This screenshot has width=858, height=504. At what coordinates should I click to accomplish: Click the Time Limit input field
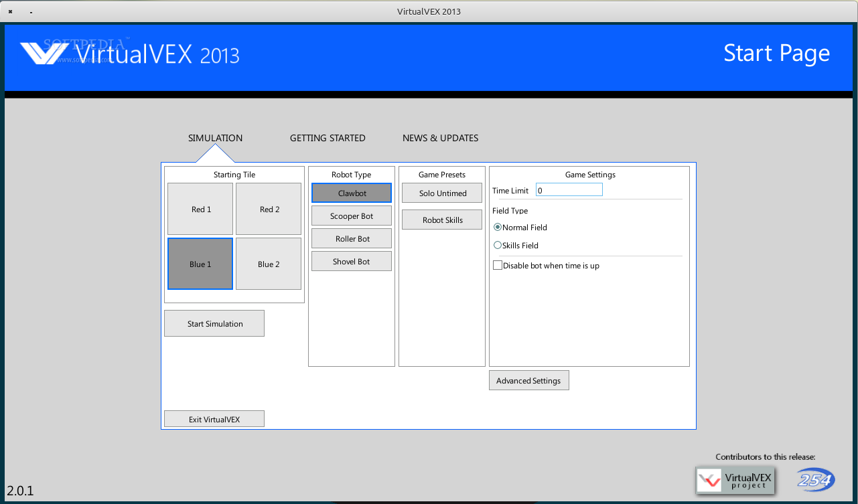(x=569, y=190)
